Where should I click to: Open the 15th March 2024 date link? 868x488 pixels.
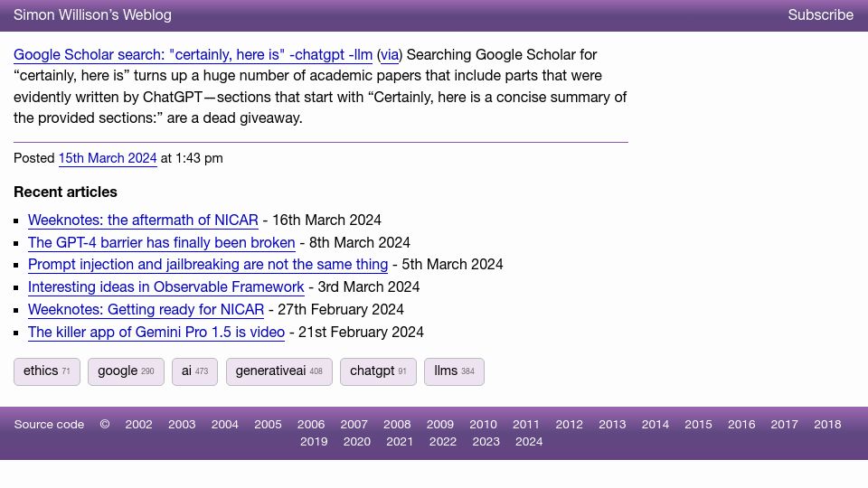coord(108,158)
